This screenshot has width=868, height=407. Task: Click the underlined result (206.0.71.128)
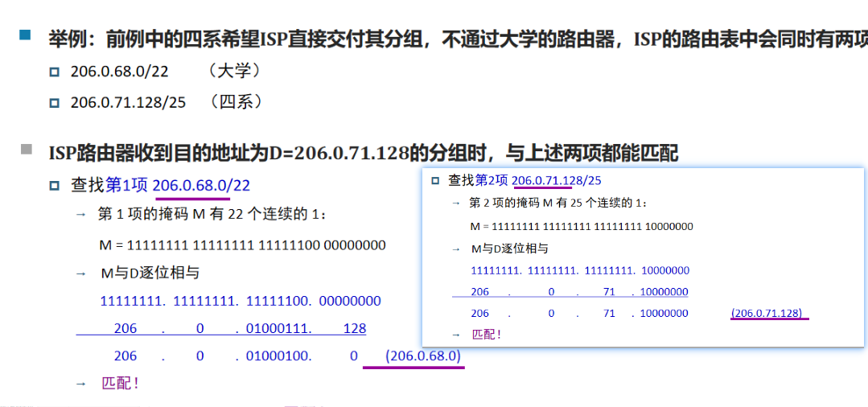pos(767,313)
